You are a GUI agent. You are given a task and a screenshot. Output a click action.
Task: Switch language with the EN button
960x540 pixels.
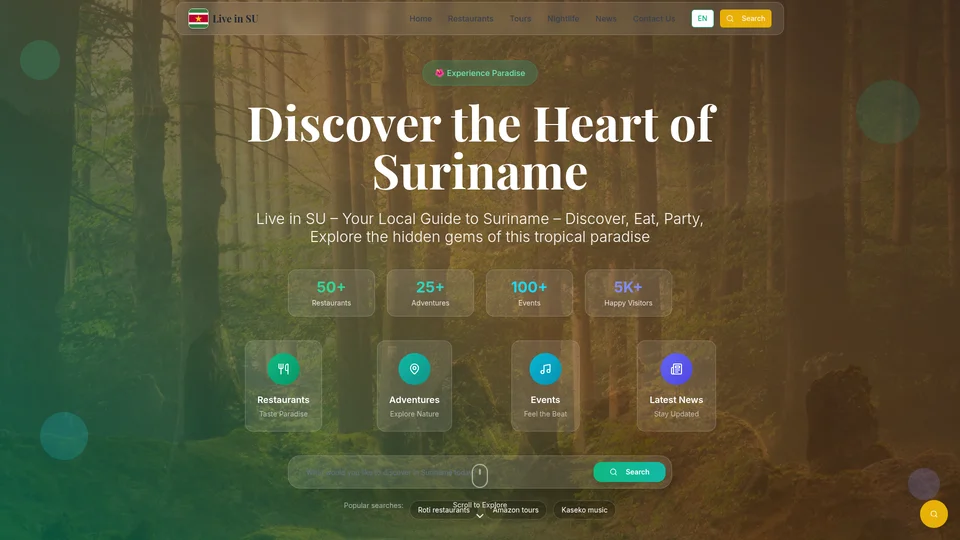[x=702, y=18]
